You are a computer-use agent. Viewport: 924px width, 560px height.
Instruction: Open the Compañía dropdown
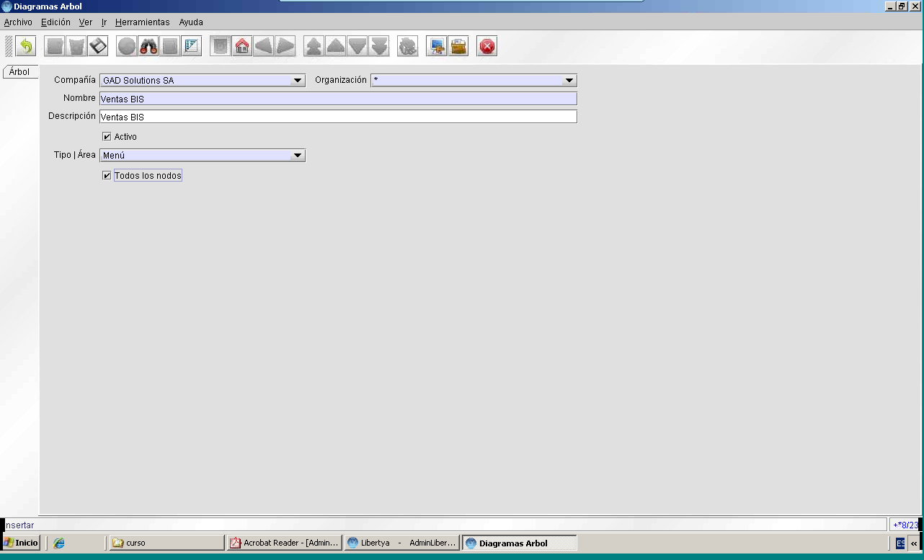pyautogui.click(x=298, y=81)
